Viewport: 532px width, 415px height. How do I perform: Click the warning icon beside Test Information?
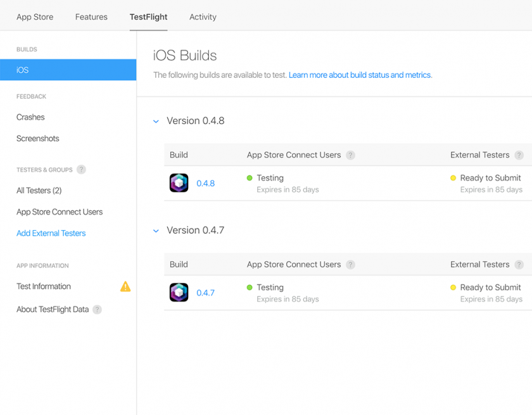click(125, 286)
